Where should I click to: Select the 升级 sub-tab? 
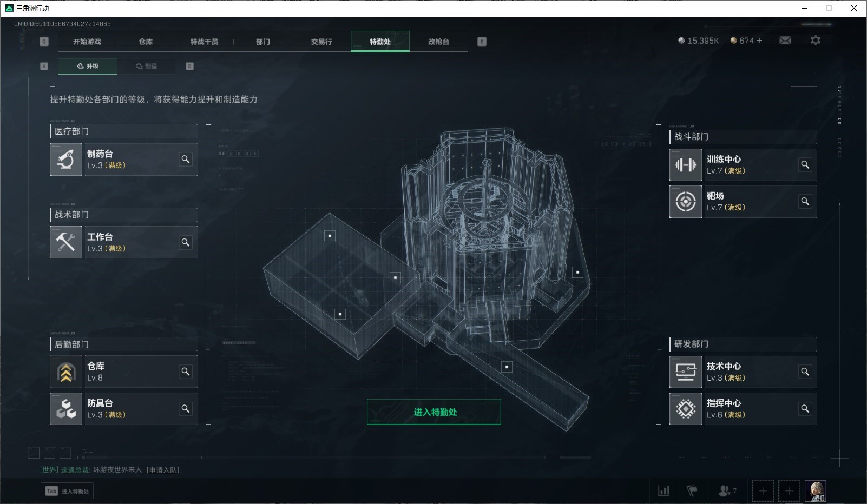click(x=88, y=66)
